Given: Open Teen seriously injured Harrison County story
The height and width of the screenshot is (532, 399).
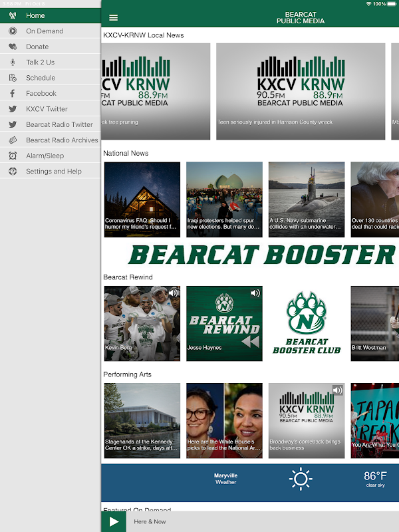Looking at the screenshot, I should 301,91.
